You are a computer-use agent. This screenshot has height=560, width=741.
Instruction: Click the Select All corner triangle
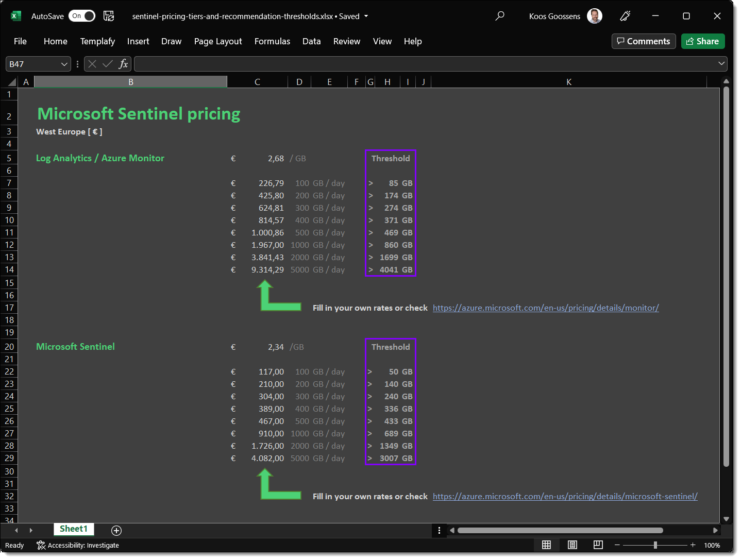pos(12,82)
